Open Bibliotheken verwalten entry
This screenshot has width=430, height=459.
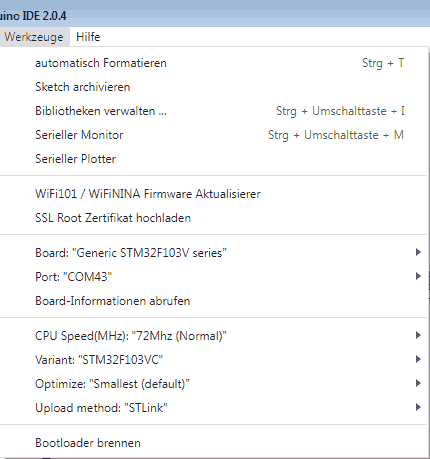[213, 111]
